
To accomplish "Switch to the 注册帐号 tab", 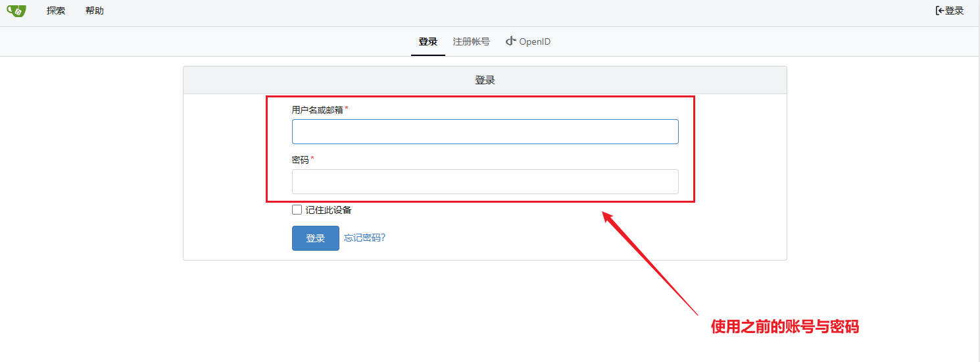I will (x=471, y=41).
